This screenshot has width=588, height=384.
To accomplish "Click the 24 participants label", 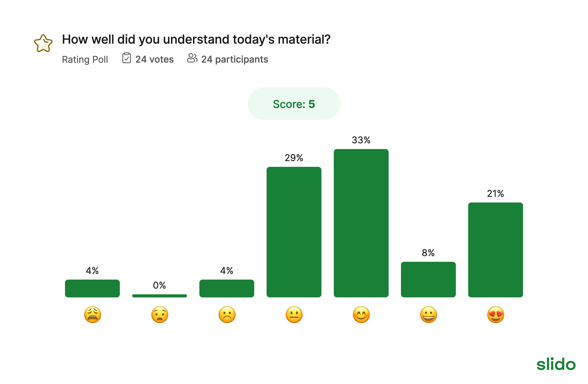I will (x=234, y=59).
